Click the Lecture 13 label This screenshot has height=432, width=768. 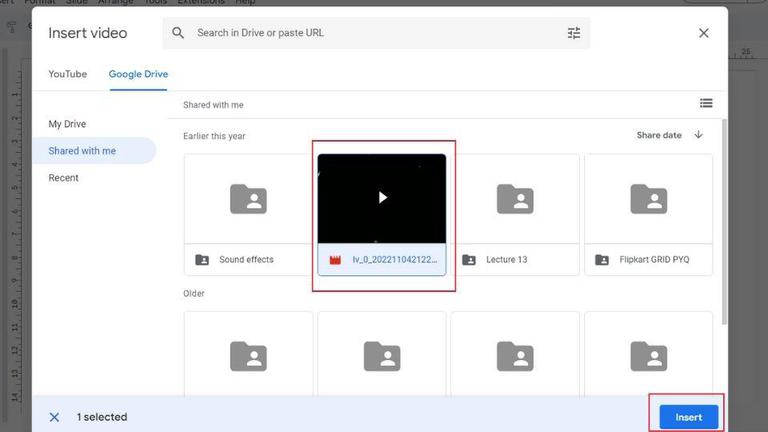click(506, 260)
